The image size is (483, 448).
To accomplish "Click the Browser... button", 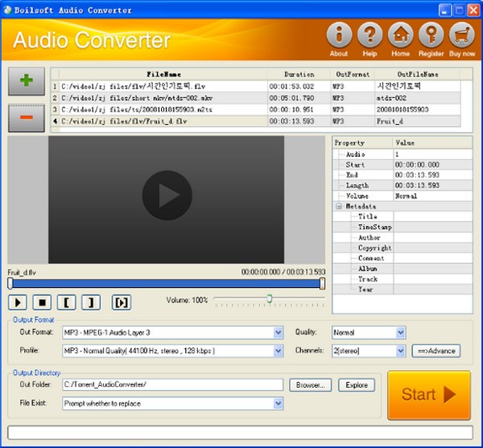I will 311,385.
